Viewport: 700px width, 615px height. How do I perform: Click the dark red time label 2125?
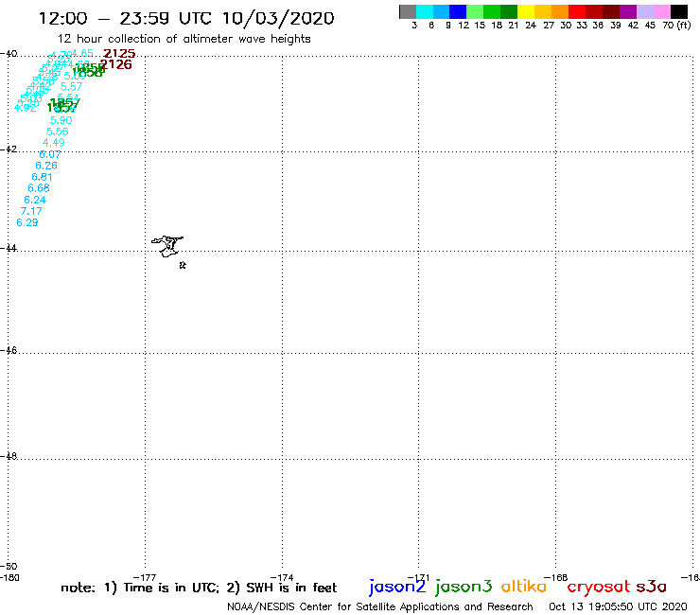(119, 54)
